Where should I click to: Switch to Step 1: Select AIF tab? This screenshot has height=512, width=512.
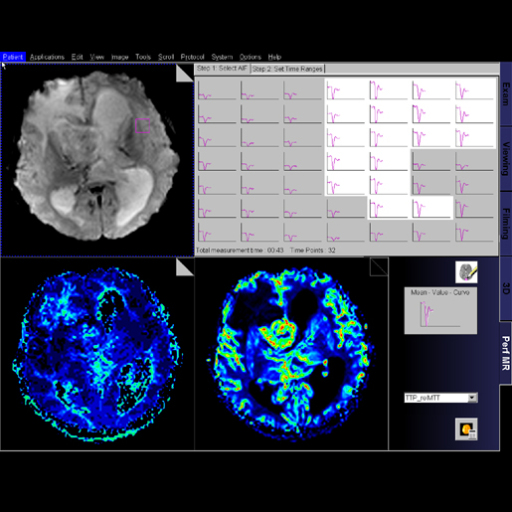click(x=222, y=68)
